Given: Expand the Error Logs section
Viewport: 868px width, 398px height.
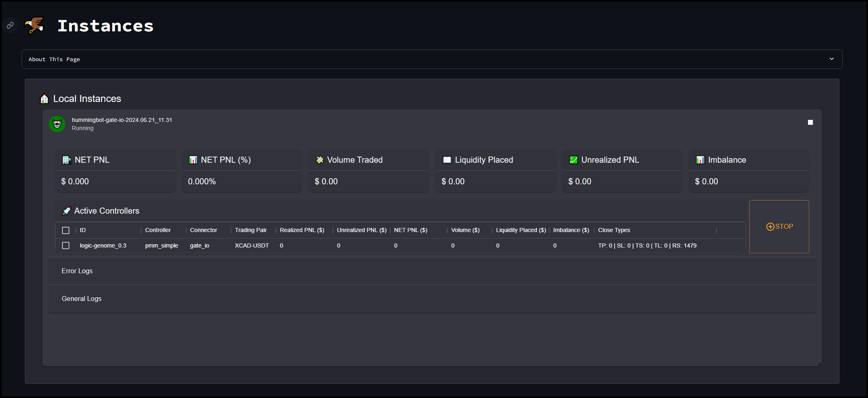Looking at the screenshot, I should coord(77,271).
